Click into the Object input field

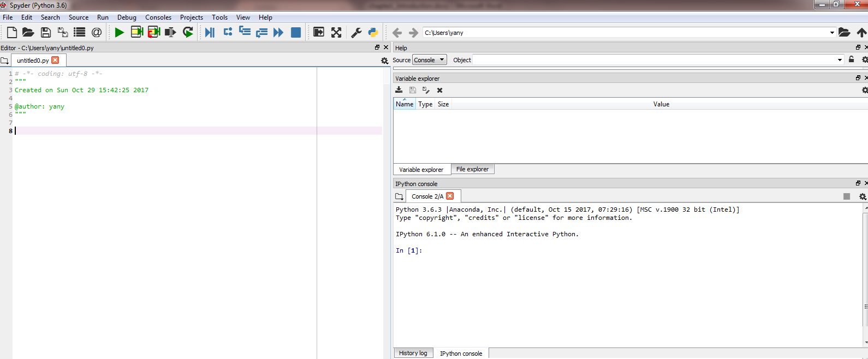[654, 60]
